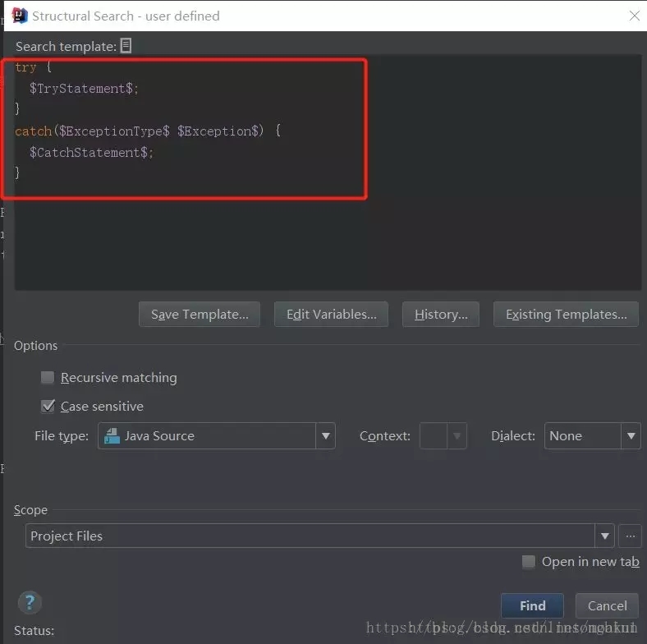Click the Java Source combo box text

[x=159, y=436]
